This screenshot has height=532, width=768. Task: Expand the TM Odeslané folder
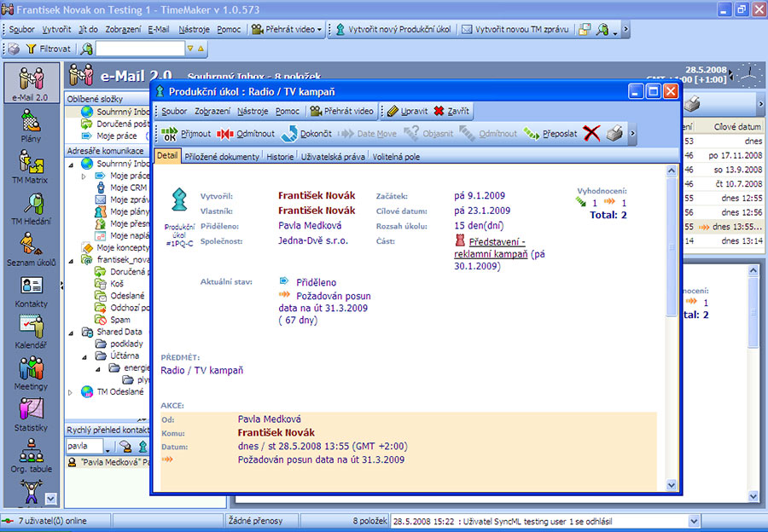pyautogui.click(x=72, y=392)
